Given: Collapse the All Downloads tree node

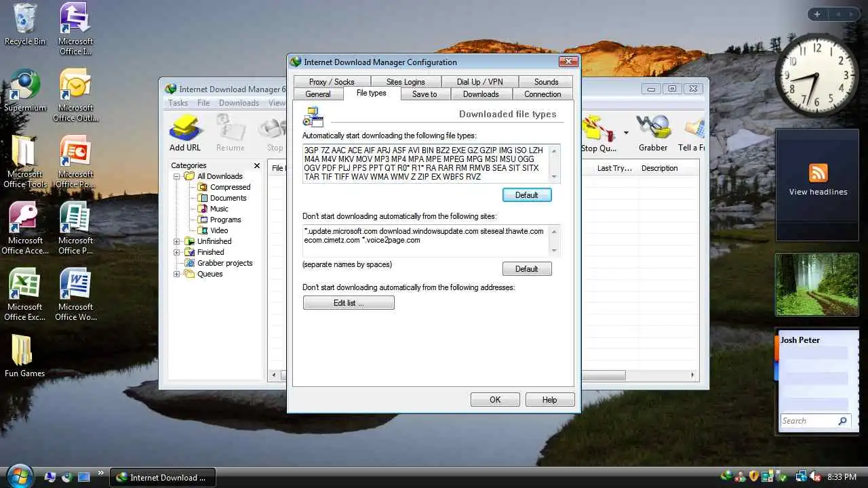Looking at the screenshot, I should coord(177,176).
